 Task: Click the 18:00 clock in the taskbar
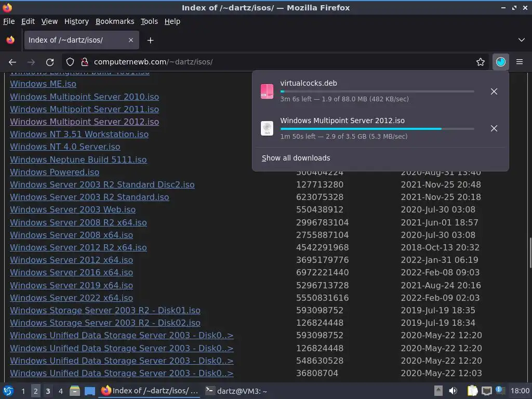click(520, 391)
